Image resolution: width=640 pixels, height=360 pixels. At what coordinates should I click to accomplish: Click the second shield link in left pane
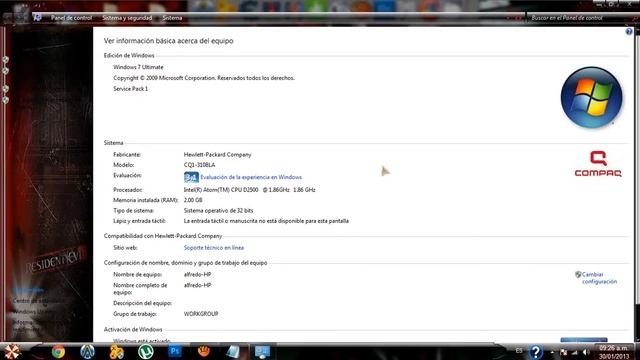tap(5, 71)
